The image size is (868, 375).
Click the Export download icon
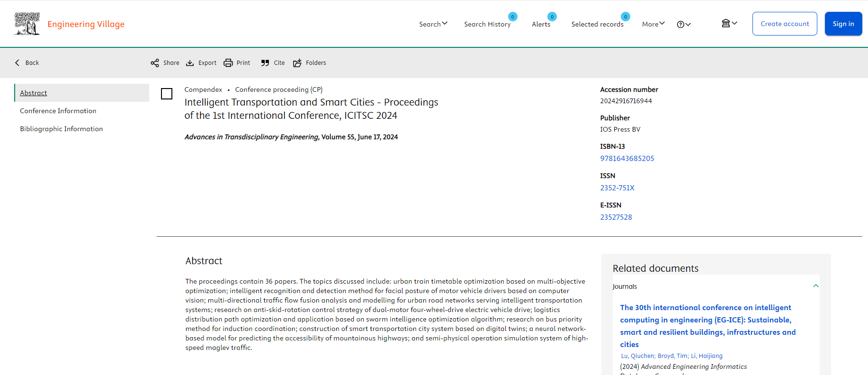(190, 63)
